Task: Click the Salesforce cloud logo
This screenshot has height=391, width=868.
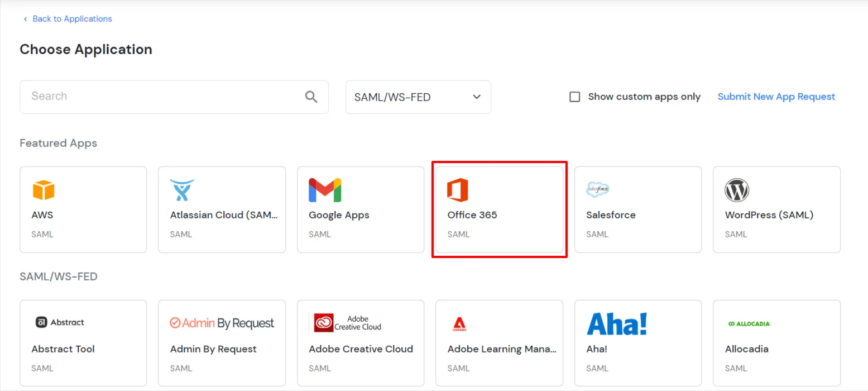Action: coord(598,190)
